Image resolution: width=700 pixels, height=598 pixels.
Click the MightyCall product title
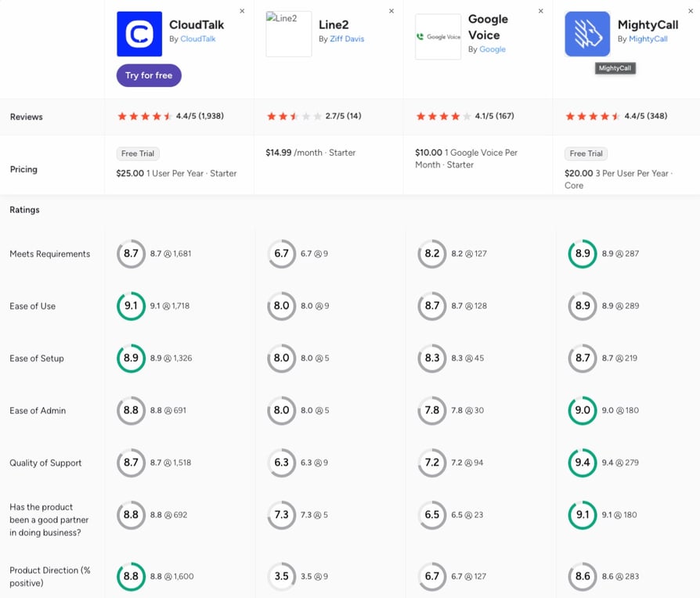(x=648, y=24)
